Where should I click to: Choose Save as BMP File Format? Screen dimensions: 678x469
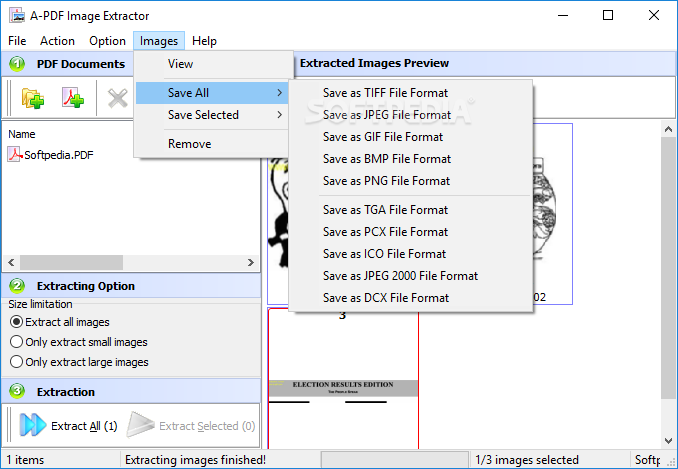coord(410,159)
